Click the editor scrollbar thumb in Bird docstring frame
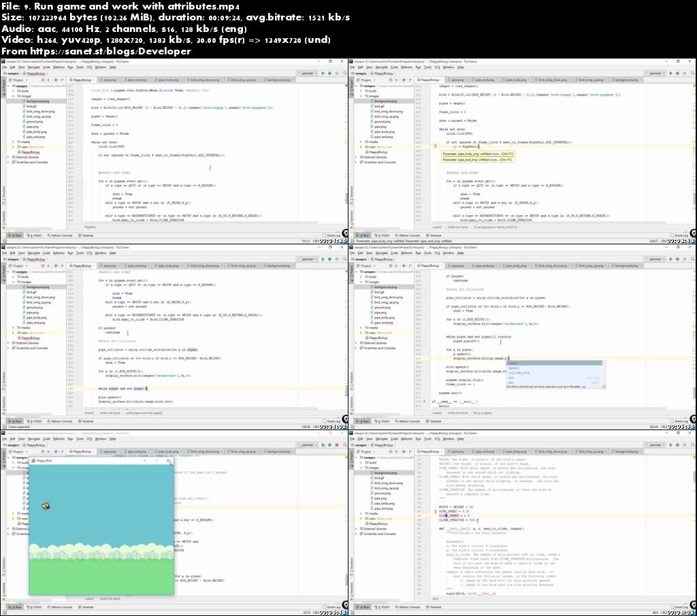Viewport: 697px width, 616px height. (694, 476)
